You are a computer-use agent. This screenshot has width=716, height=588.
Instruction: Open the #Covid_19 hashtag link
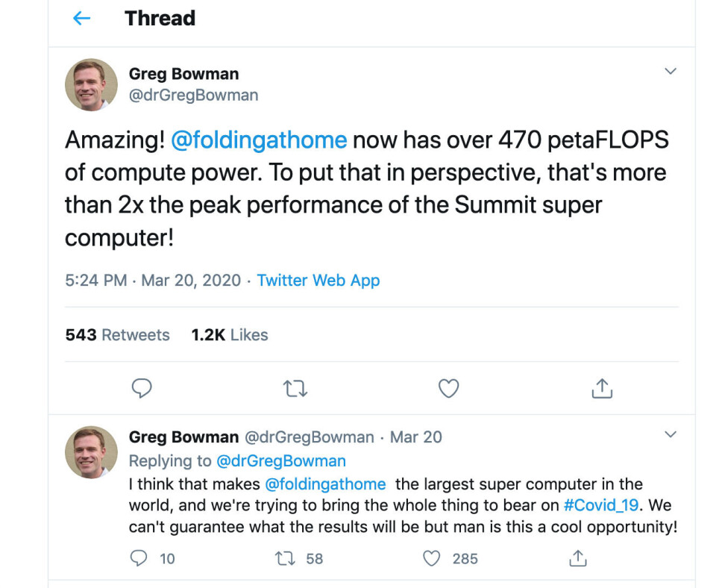(601, 504)
